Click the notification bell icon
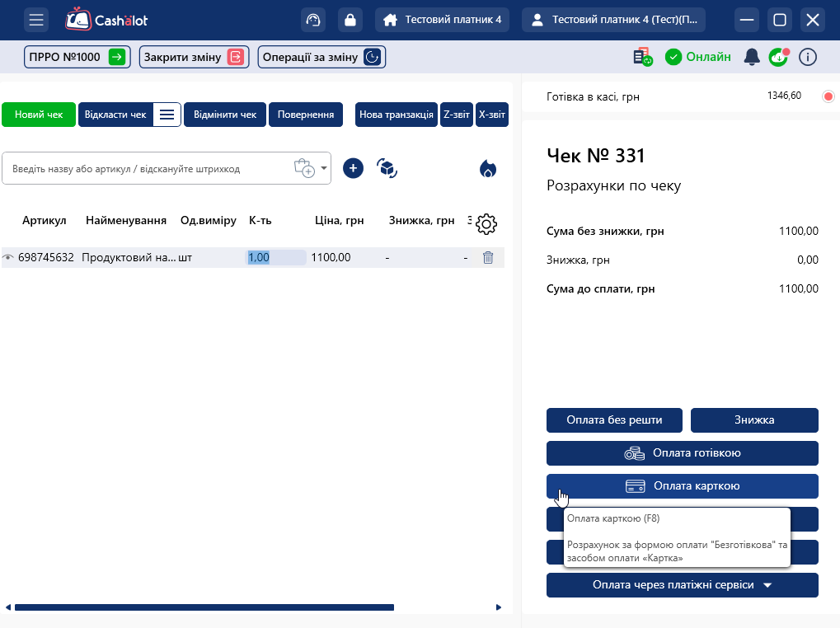The image size is (840, 628). [x=751, y=57]
